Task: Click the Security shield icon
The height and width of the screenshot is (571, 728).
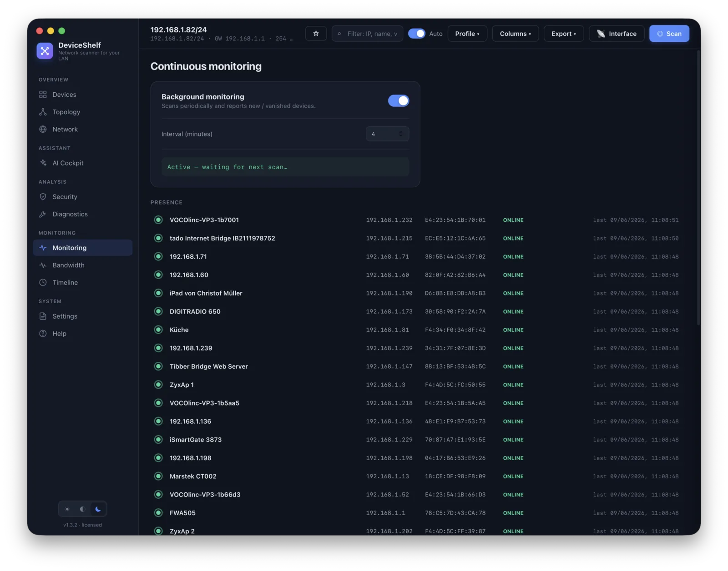Action: 43,197
